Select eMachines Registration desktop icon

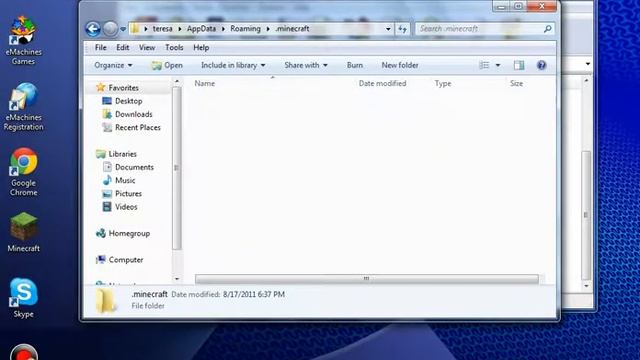[x=23, y=107]
